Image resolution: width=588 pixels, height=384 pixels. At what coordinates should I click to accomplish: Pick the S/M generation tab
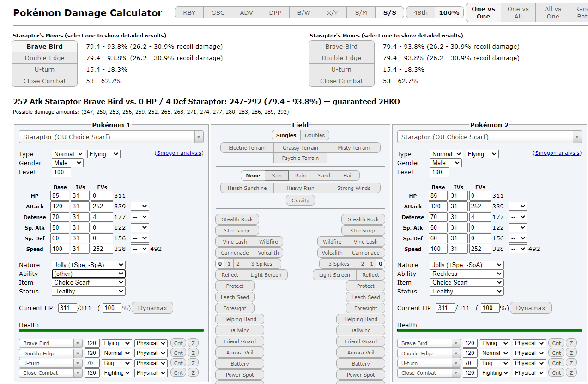coord(361,12)
